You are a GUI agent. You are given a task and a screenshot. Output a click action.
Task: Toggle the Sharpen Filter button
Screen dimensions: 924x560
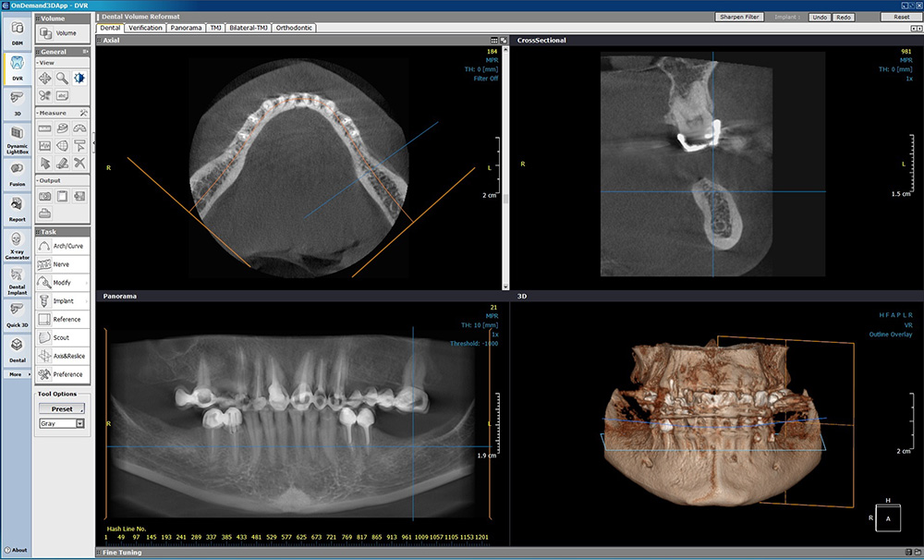[x=739, y=17]
